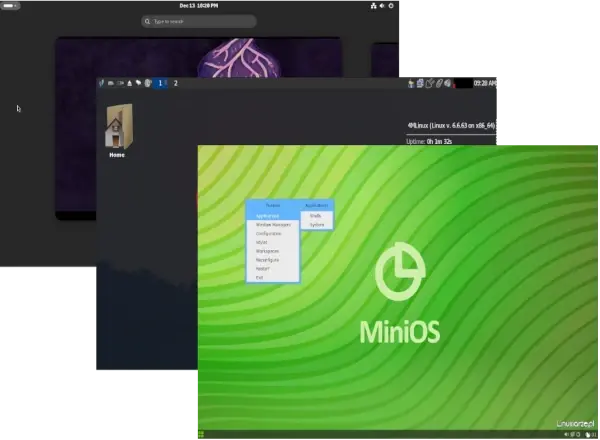The image size is (600, 440).
Task: Click the black system monitor box in 4MLinux panel
Action: tap(463, 83)
